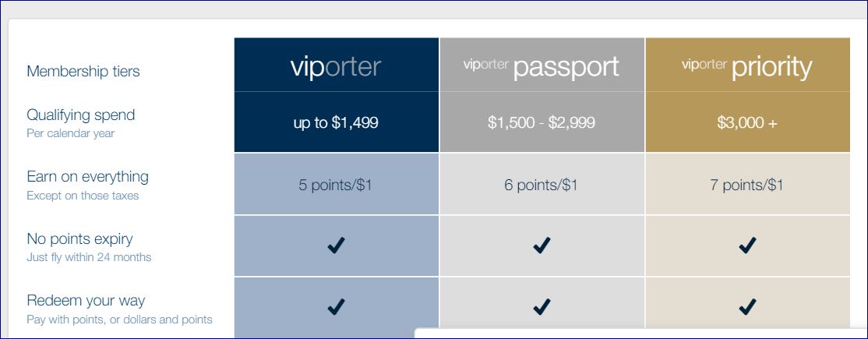Screen dimensions: 868x339
Task: Click the No points expiry checkmark under passport
Action: [542, 245]
